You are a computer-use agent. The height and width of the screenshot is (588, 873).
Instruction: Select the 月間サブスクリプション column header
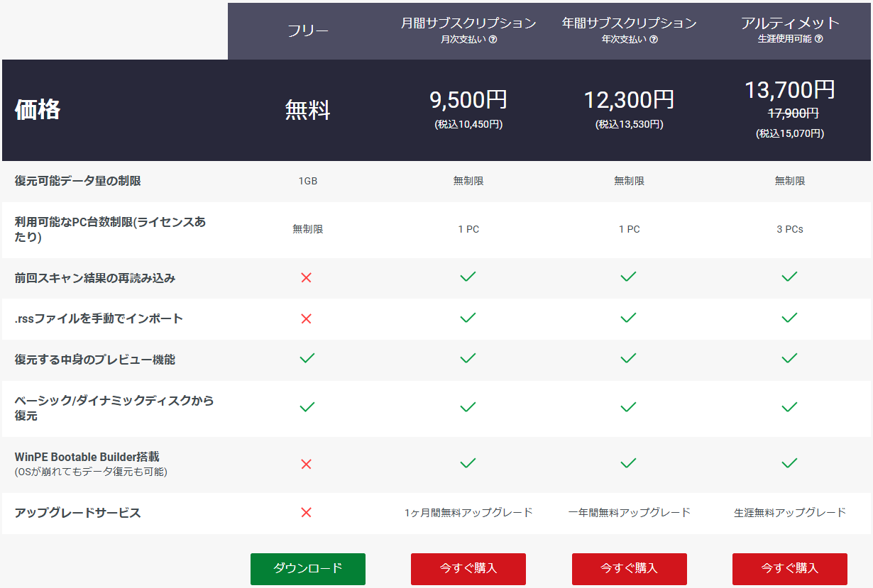(468, 23)
